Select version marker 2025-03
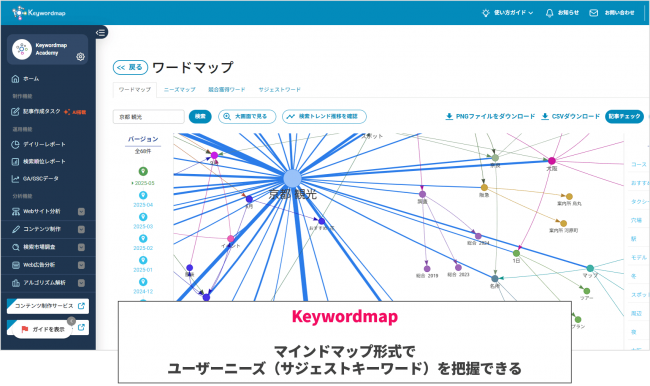The image size is (650, 386). tap(143, 216)
